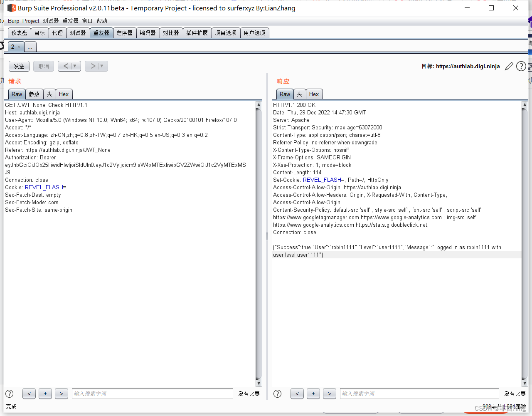The width and height of the screenshot is (532, 416).
Task: Add new repeater tab with ... tab
Action: pos(30,47)
